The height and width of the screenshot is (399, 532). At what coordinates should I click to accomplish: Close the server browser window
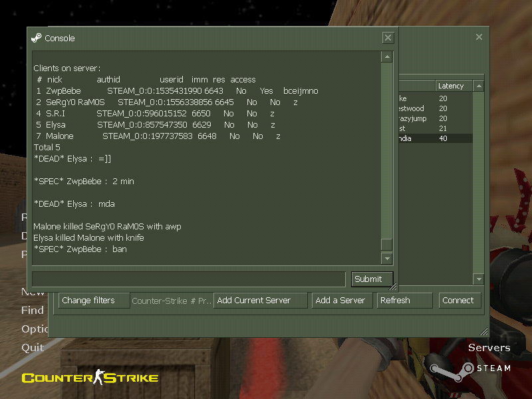tap(479, 37)
